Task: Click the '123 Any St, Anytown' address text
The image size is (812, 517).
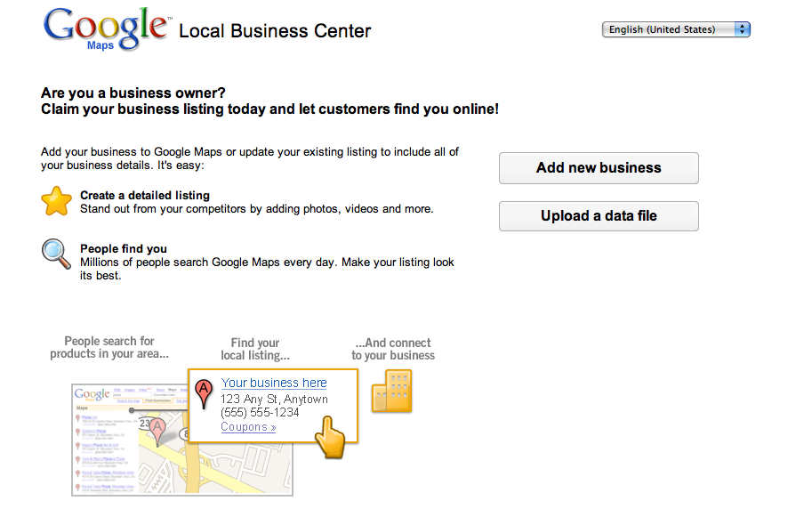Action: pyautogui.click(x=274, y=400)
